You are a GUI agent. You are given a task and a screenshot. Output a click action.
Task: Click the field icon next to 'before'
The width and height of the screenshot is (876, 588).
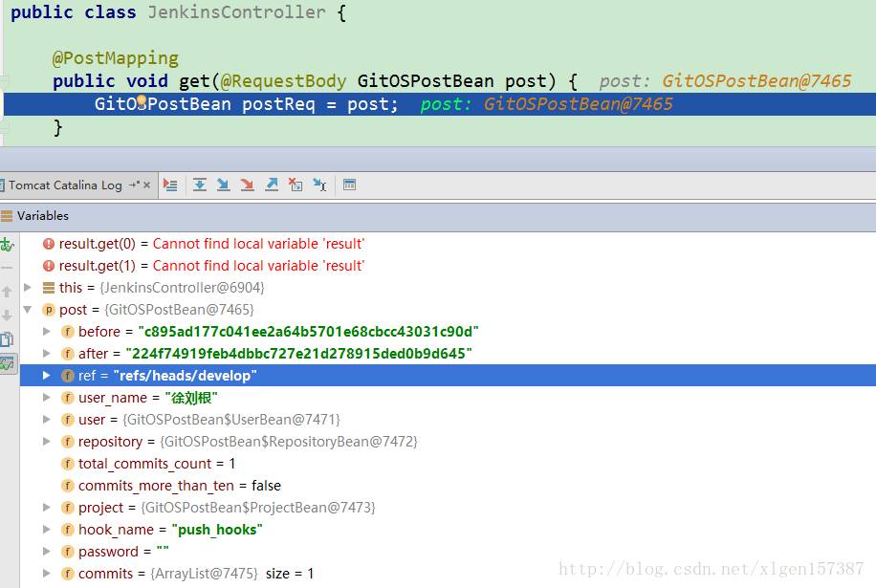(x=68, y=332)
